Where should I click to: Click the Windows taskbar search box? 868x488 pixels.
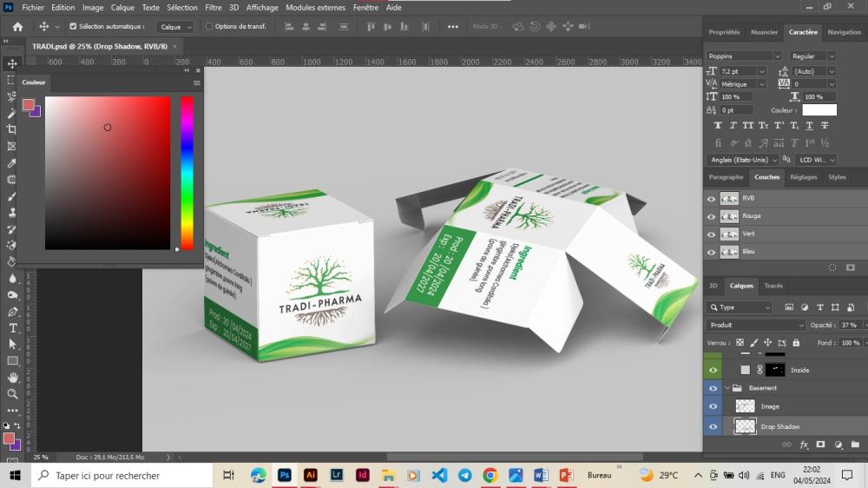tap(122, 475)
